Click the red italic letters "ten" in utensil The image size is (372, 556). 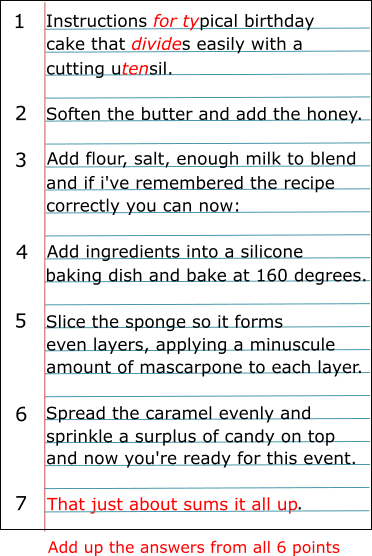pos(135,68)
